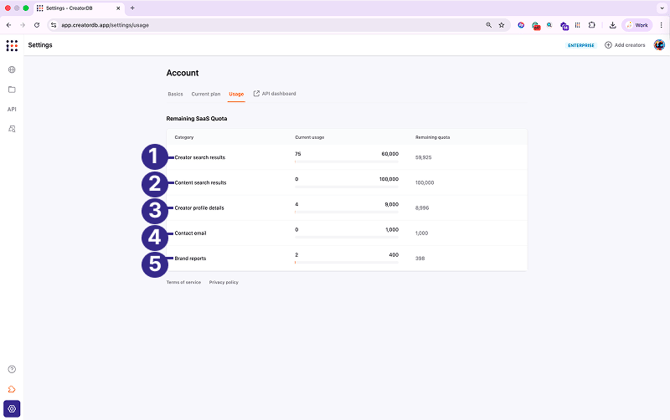Image resolution: width=670 pixels, height=420 pixels.
Task: Open the folder icon in left sidebar
Action: click(12, 89)
